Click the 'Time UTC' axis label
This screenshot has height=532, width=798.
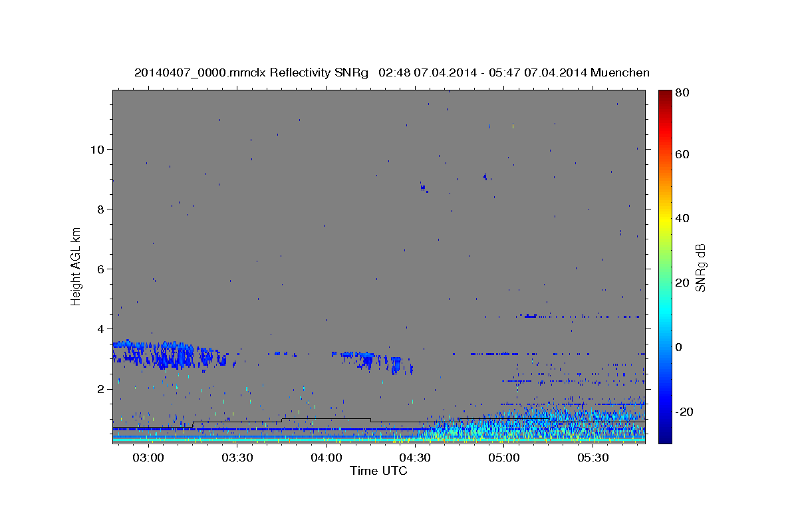pyautogui.click(x=378, y=471)
